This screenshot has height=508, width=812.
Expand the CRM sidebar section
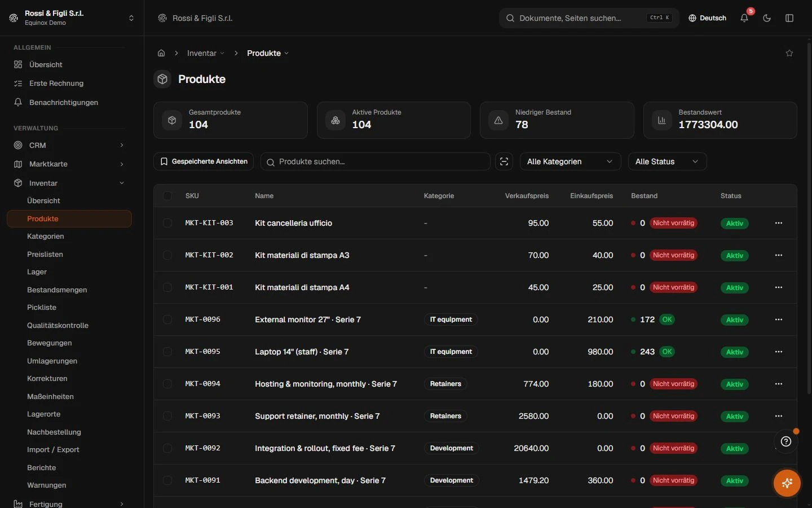click(x=69, y=145)
